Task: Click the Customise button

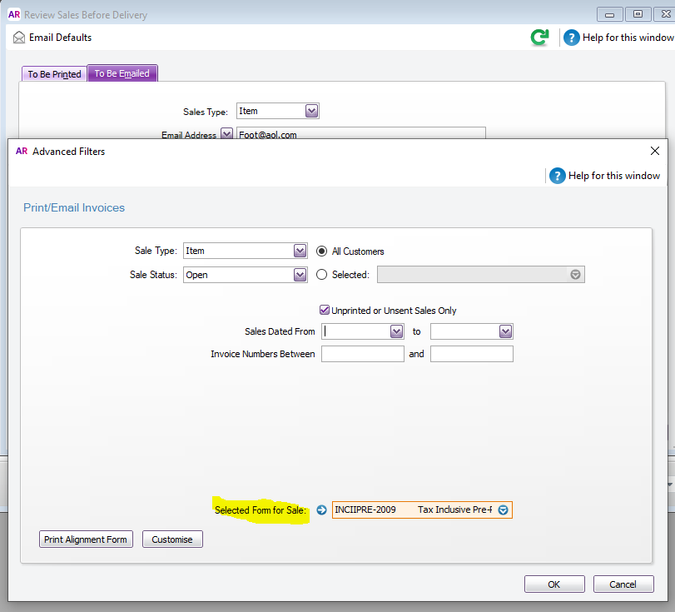Action: pyautogui.click(x=172, y=539)
